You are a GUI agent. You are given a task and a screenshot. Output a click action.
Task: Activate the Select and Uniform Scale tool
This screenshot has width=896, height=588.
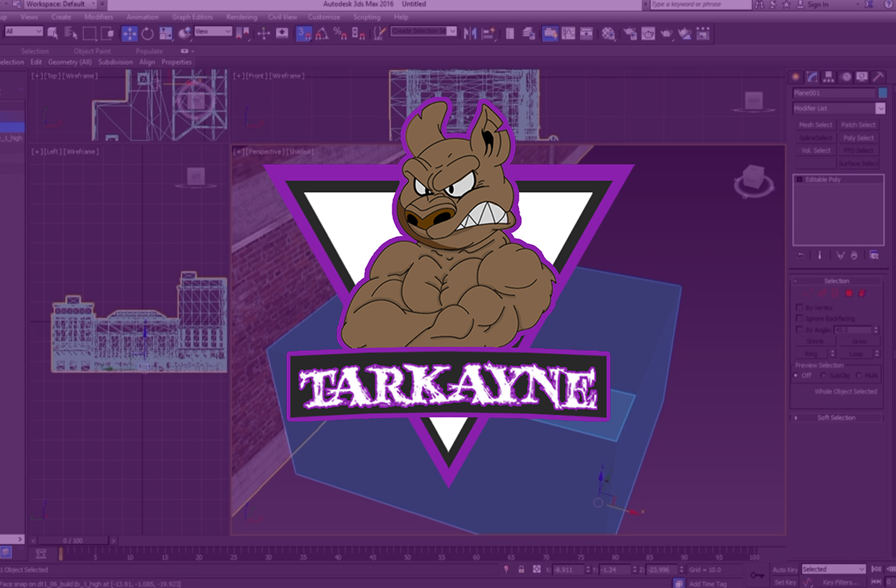point(165,33)
